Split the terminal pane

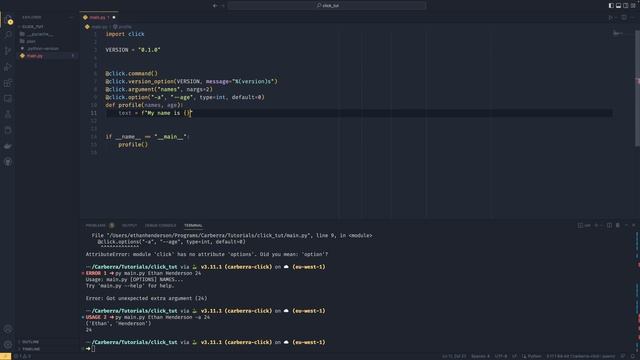(609, 225)
